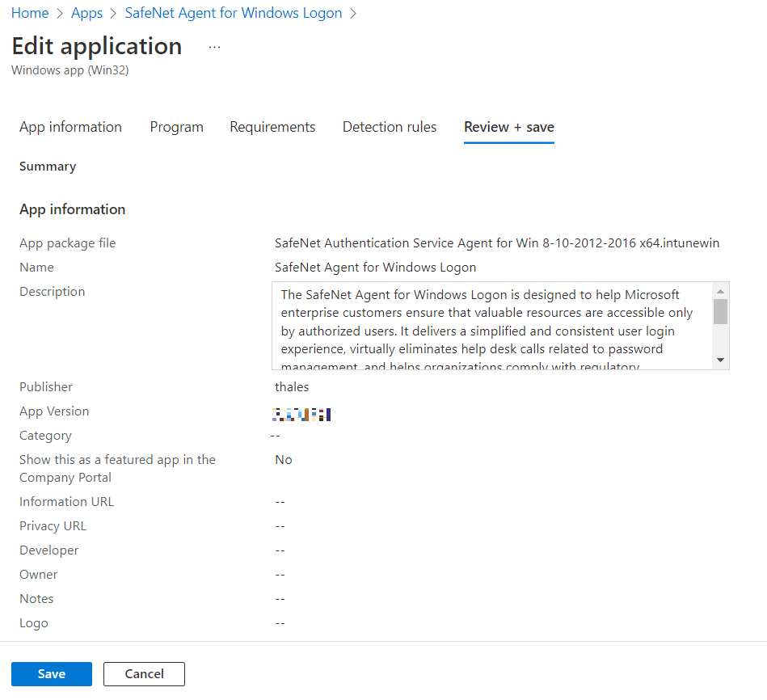767x700 pixels.
Task: Click the Windows app (Win32) subtitle
Action: click(x=70, y=70)
